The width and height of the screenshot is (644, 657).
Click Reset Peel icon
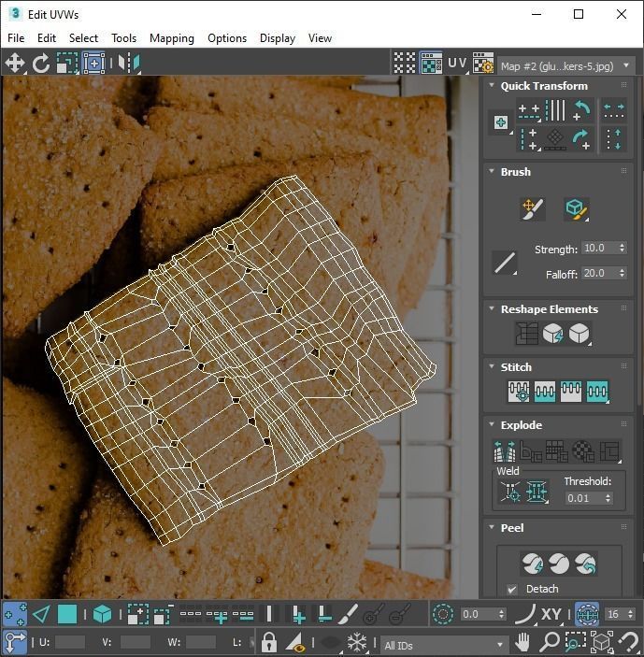click(x=585, y=564)
